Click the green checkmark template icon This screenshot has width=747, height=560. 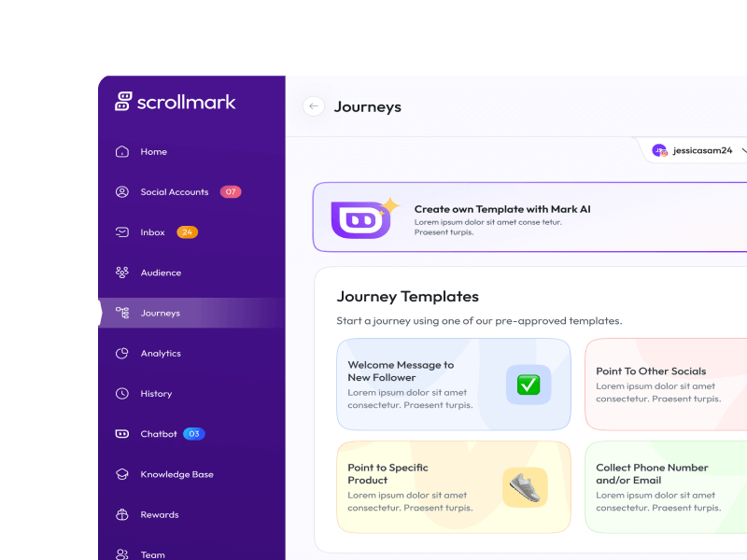[x=529, y=385]
